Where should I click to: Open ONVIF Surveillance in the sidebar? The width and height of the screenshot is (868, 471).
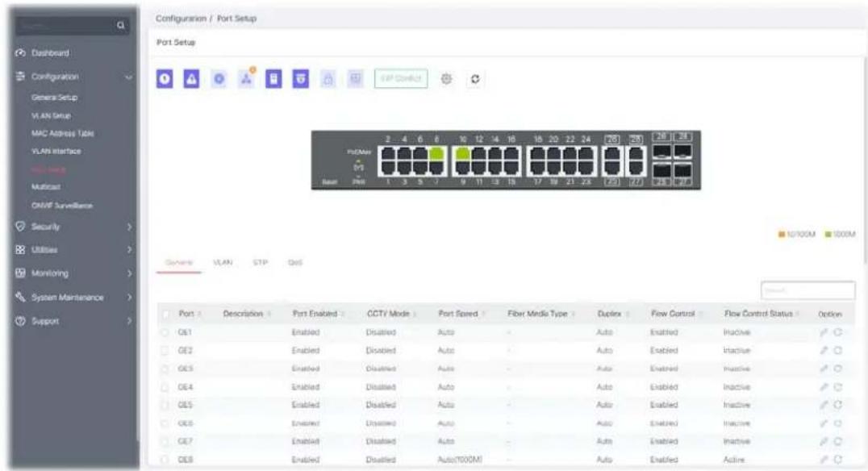click(x=62, y=206)
